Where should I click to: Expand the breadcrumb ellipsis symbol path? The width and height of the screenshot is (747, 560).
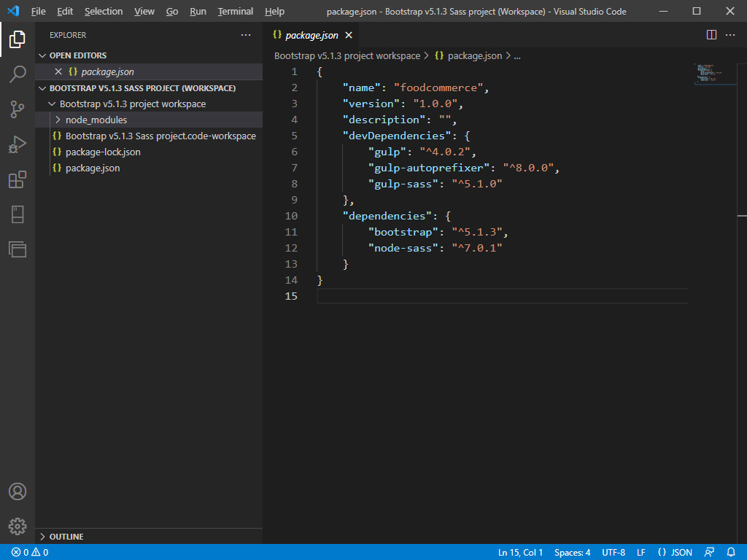(517, 55)
